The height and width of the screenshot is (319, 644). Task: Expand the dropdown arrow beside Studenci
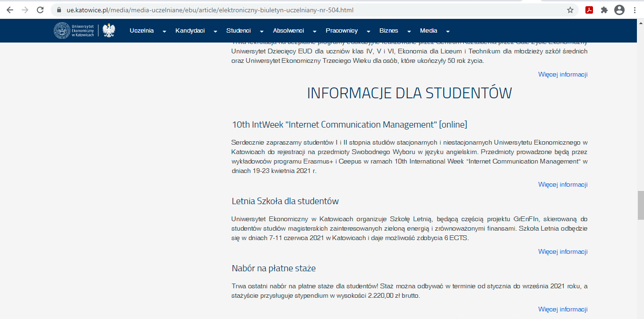pos(261,31)
